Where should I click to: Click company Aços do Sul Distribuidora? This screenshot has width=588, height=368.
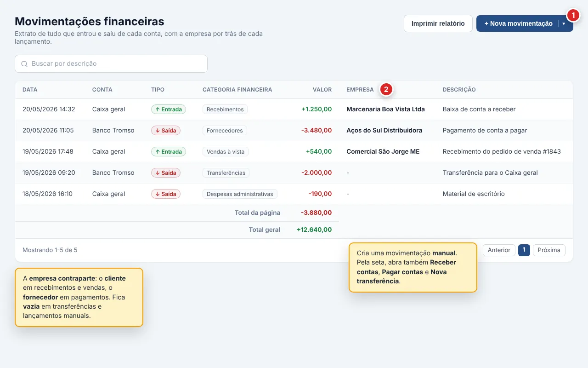(x=384, y=131)
